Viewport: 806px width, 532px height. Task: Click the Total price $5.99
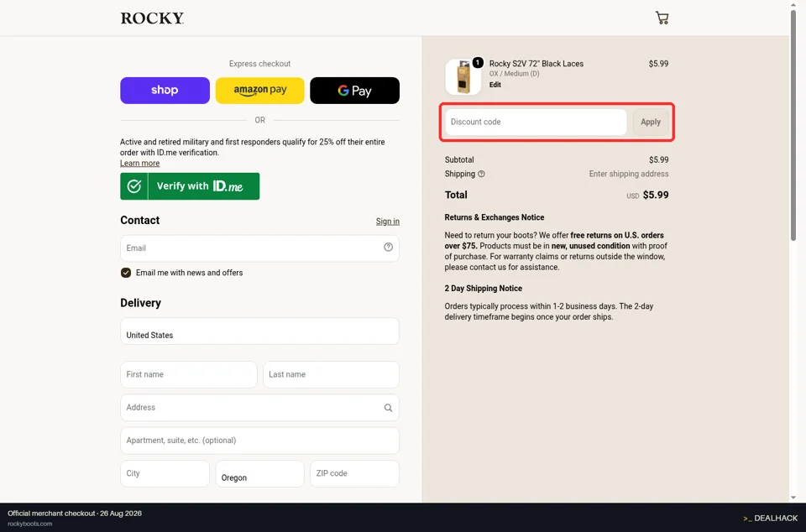click(656, 196)
